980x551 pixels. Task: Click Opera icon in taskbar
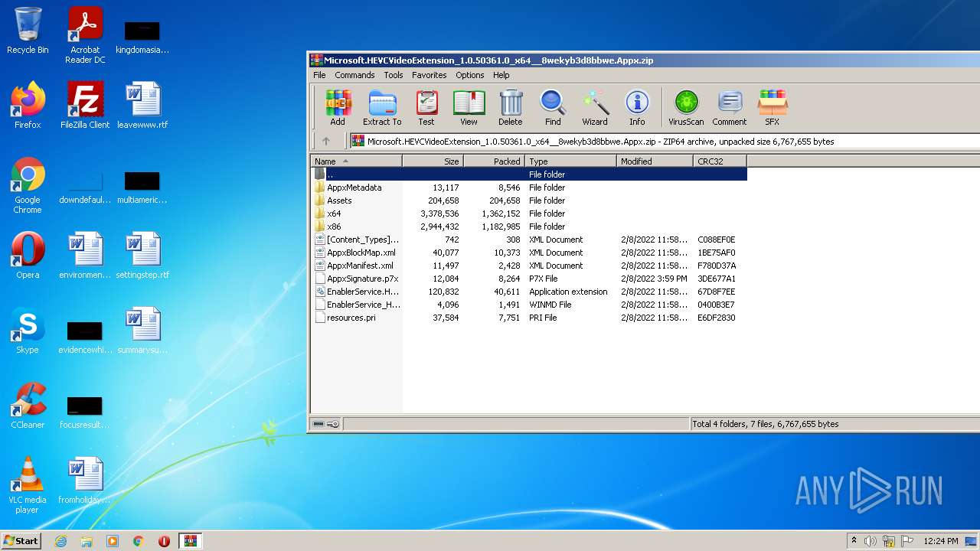point(164,541)
